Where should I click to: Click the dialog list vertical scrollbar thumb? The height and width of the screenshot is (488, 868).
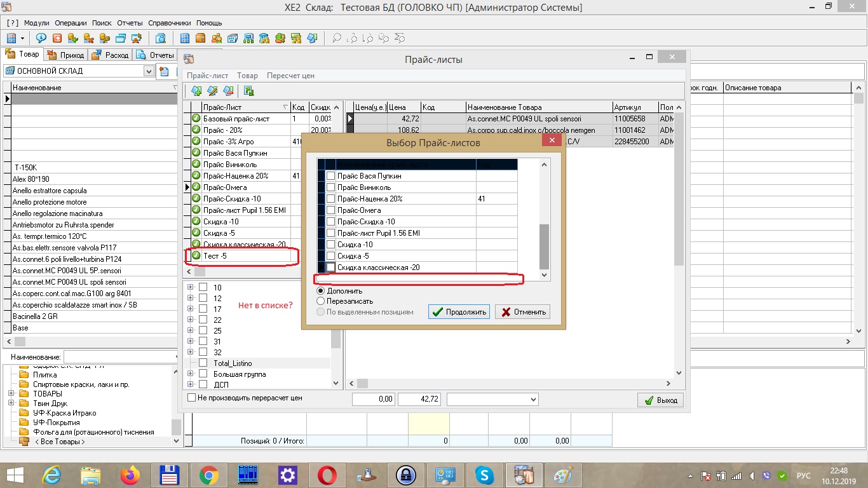tap(544, 246)
